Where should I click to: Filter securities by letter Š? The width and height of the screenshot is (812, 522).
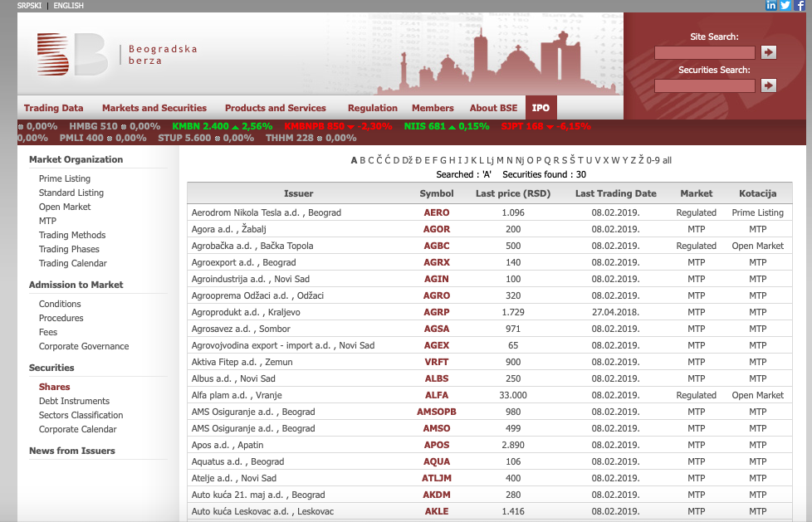pyautogui.click(x=572, y=160)
